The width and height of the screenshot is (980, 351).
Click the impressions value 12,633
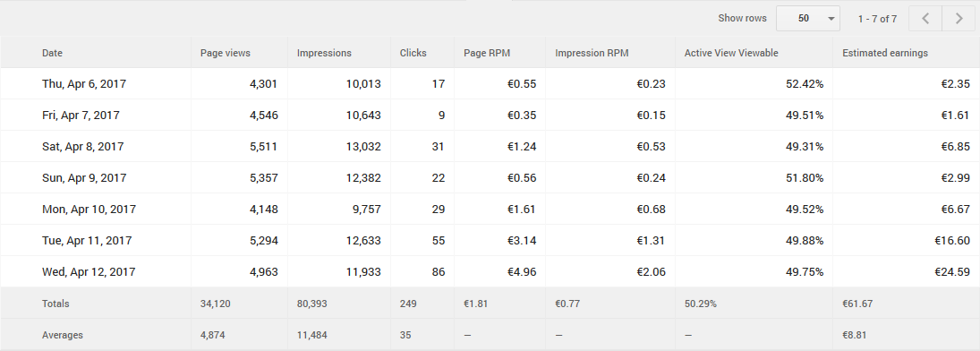(x=363, y=240)
